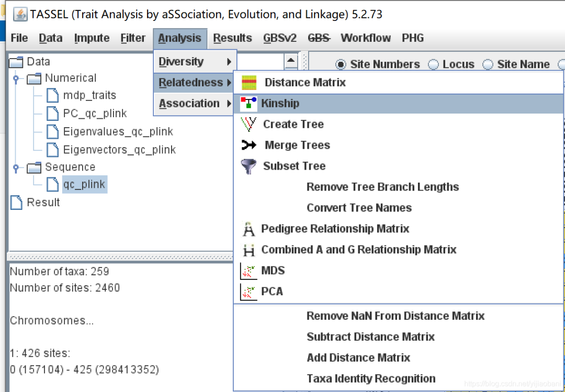Select the qc_plink sequence dataset
The height and width of the screenshot is (392, 565).
click(84, 185)
